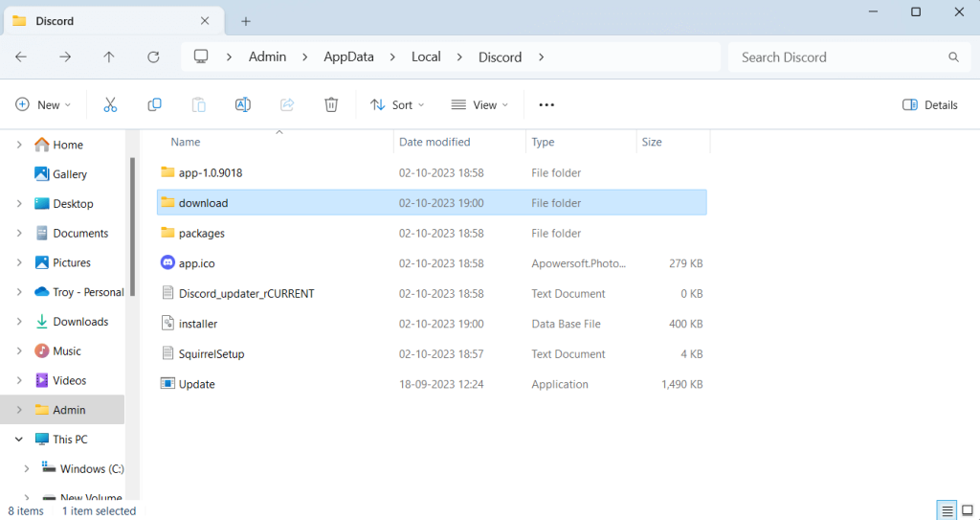The height and width of the screenshot is (520, 980).
Task: Collapse the This PC tree node
Action: (x=19, y=440)
